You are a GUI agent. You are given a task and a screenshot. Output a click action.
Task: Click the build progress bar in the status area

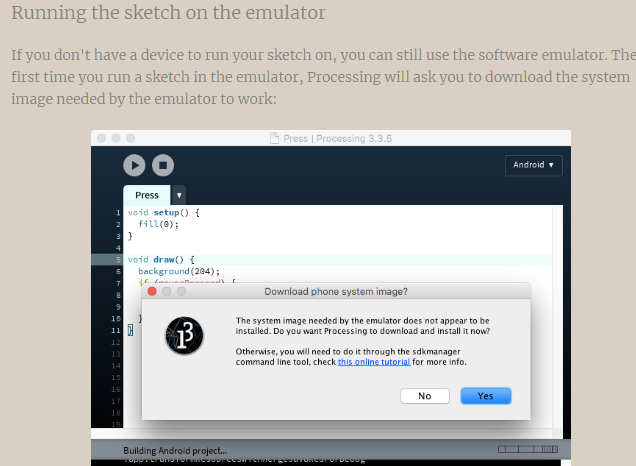click(x=528, y=449)
